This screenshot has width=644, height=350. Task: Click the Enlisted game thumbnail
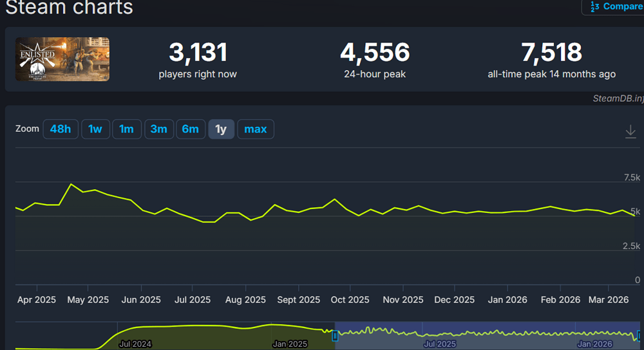pos(63,59)
